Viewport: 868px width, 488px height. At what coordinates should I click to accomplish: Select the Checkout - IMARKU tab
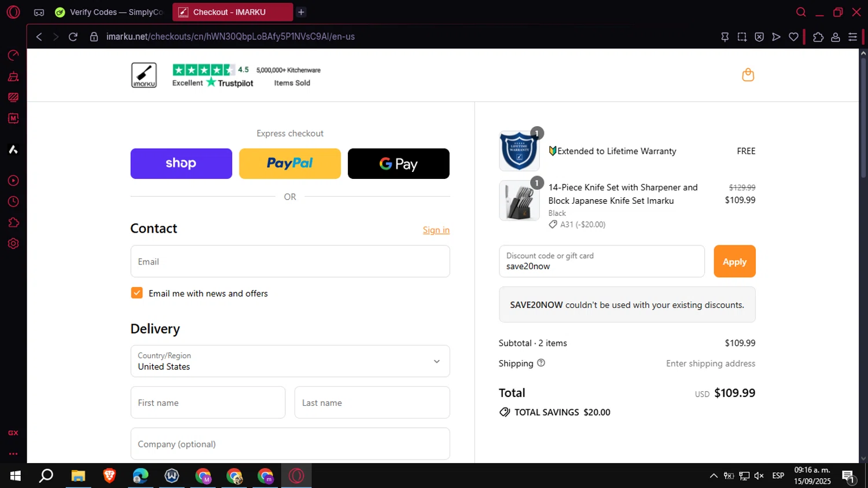(x=232, y=12)
